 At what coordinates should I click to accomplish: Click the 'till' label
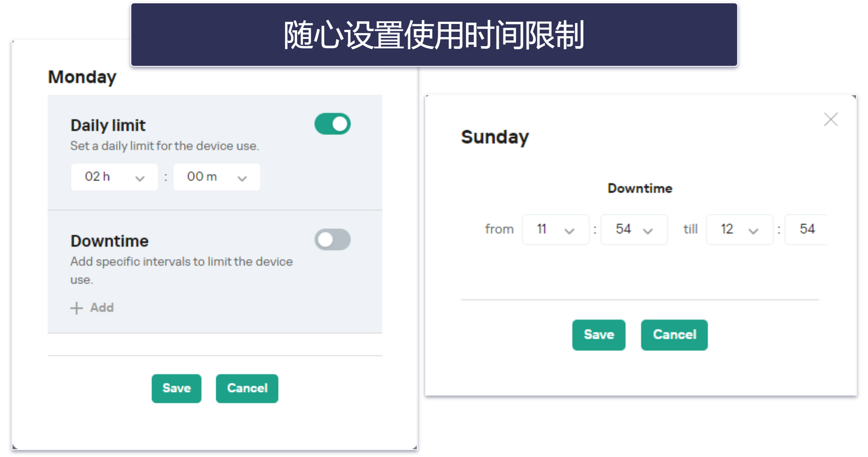pos(690,229)
